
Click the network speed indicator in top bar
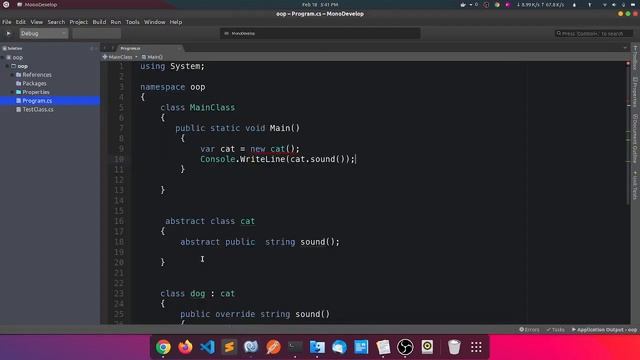click(540, 4)
